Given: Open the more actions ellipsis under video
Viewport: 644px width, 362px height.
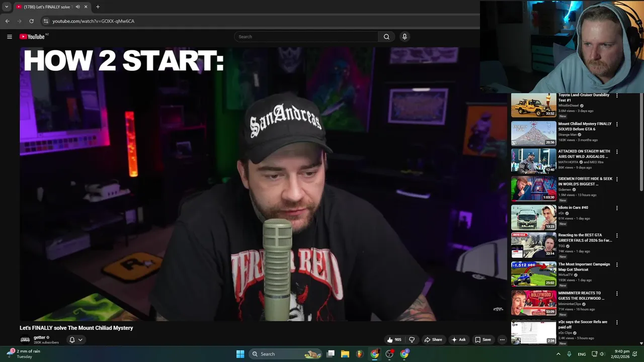Looking at the screenshot, I should click(502, 340).
